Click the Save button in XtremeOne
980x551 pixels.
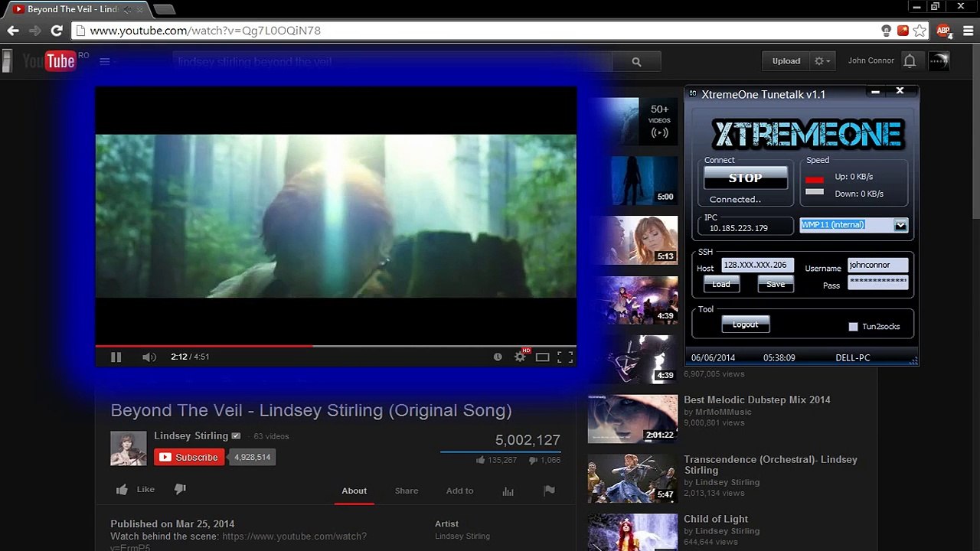pyautogui.click(x=776, y=284)
